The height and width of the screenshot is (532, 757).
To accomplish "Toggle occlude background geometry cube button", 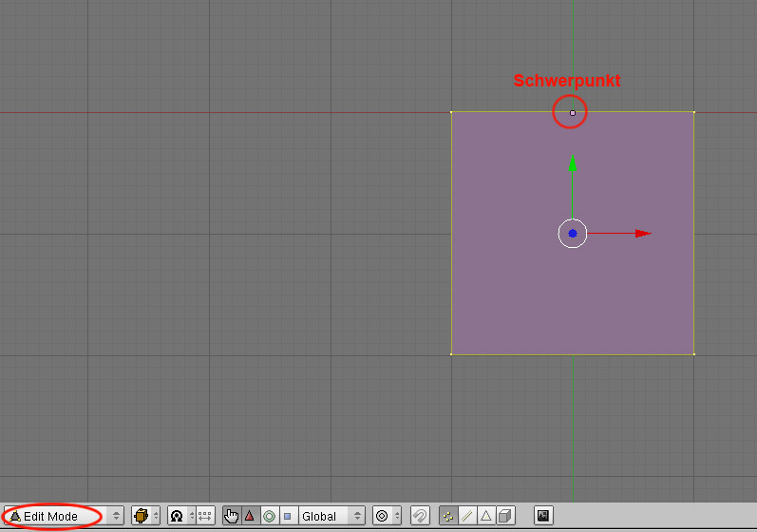I will tap(505, 516).
